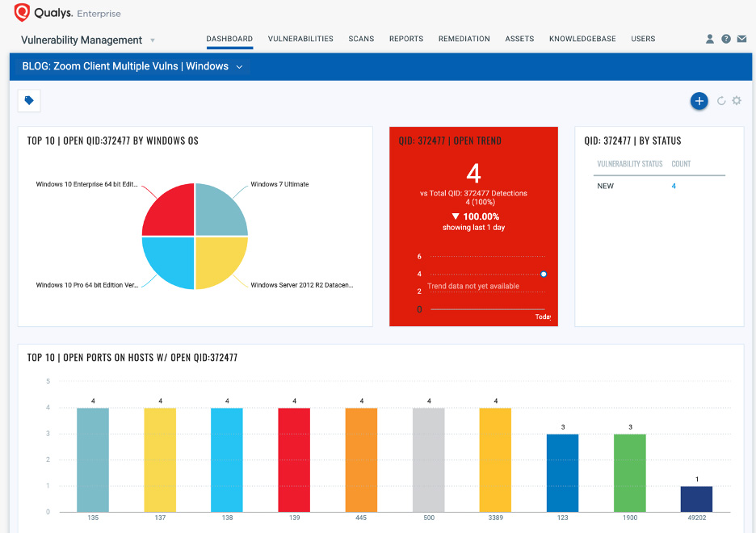The height and width of the screenshot is (533, 756).
Task: Click the blue tag filter icon
Action: (x=29, y=101)
